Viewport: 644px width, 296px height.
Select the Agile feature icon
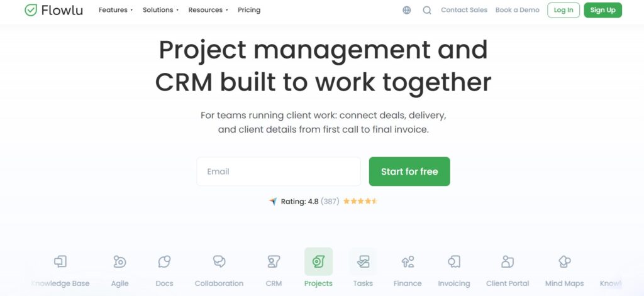click(x=119, y=262)
